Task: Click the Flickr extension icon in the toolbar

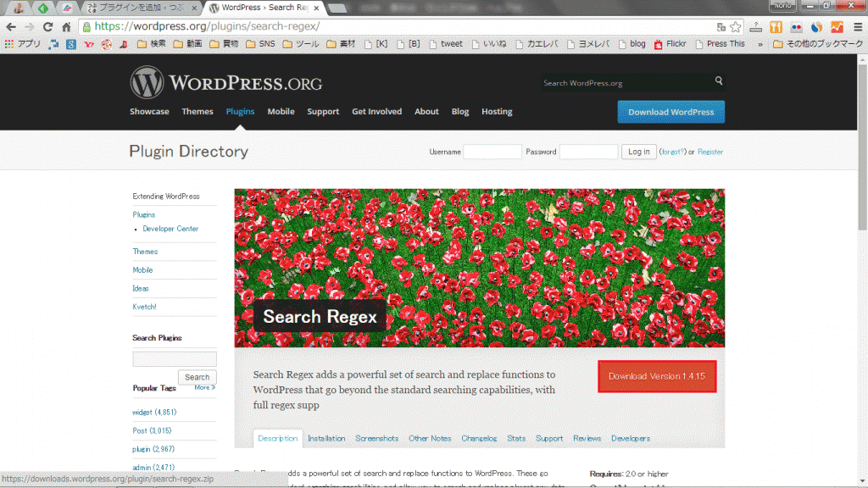Action: point(794,26)
